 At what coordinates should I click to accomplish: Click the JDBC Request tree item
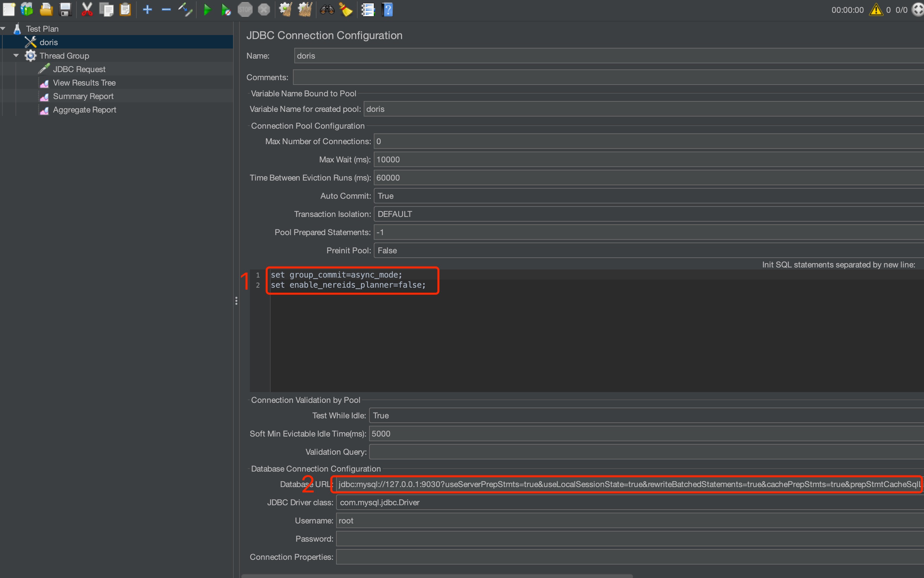tap(78, 69)
